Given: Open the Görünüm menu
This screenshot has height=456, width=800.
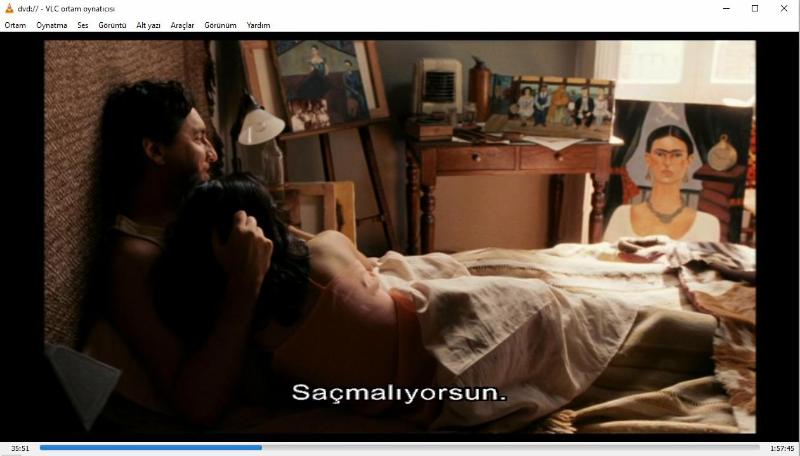Looking at the screenshot, I should pyautogui.click(x=220, y=25).
